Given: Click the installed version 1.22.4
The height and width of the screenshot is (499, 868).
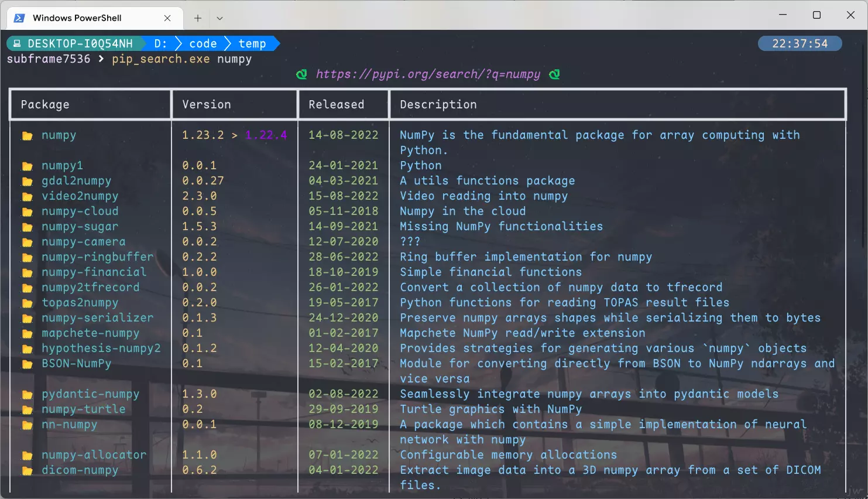Looking at the screenshot, I should coord(266,135).
